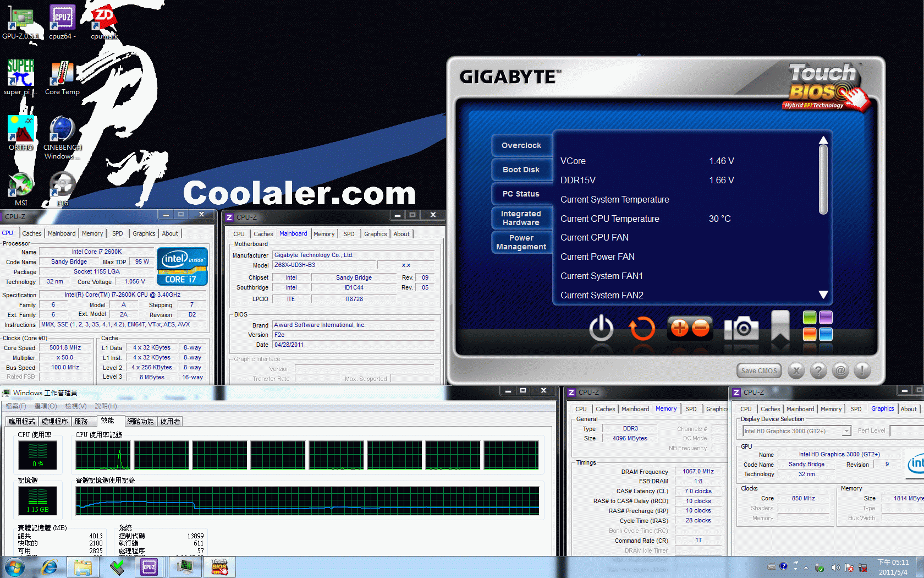Click the Touch BIOS power icon
924x578 pixels.
point(601,329)
